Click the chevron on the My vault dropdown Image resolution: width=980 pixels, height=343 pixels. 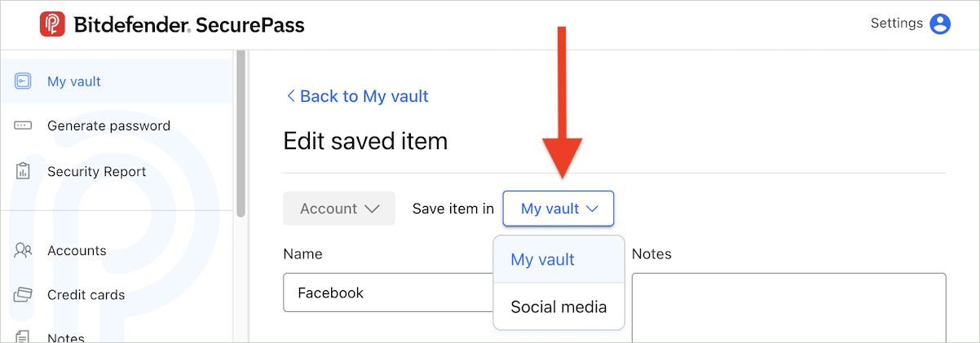point(593,209)
